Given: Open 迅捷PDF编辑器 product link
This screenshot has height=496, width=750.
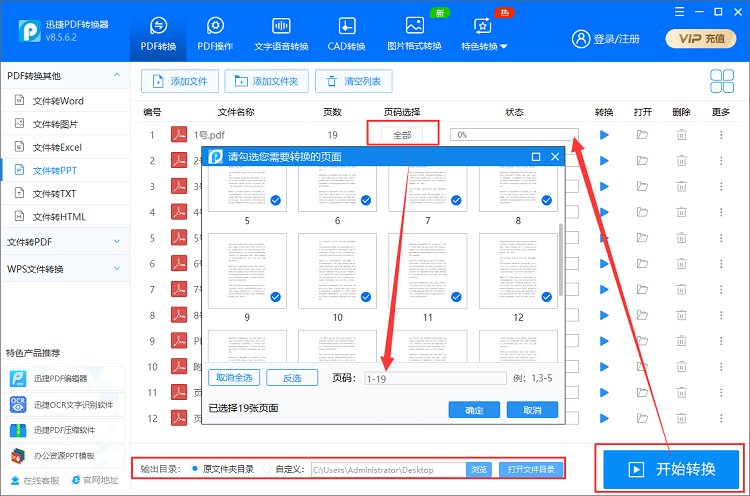Looking at the screenshot, I should [x=65, y=378].
